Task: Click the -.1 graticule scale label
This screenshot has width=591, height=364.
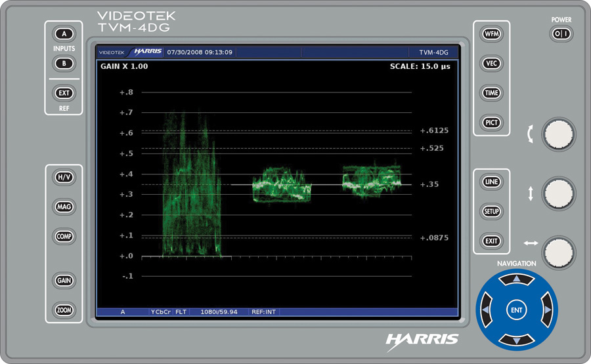Action: [127, 276]
